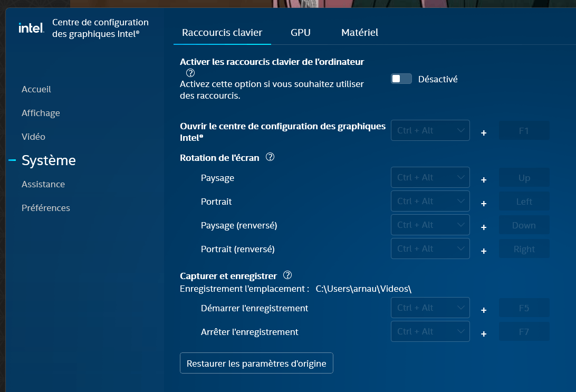Open help icon beside Rotation de l'écran

[270, 157]
